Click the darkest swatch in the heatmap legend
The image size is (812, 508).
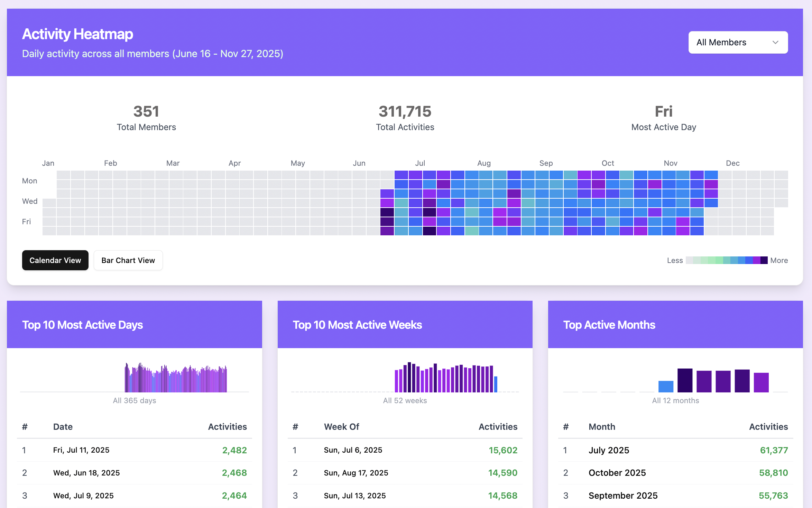764,260
